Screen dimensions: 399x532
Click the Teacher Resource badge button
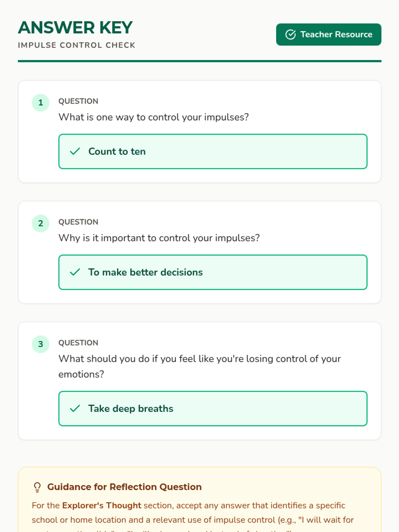pyautogui.click(x=329, y=35)
